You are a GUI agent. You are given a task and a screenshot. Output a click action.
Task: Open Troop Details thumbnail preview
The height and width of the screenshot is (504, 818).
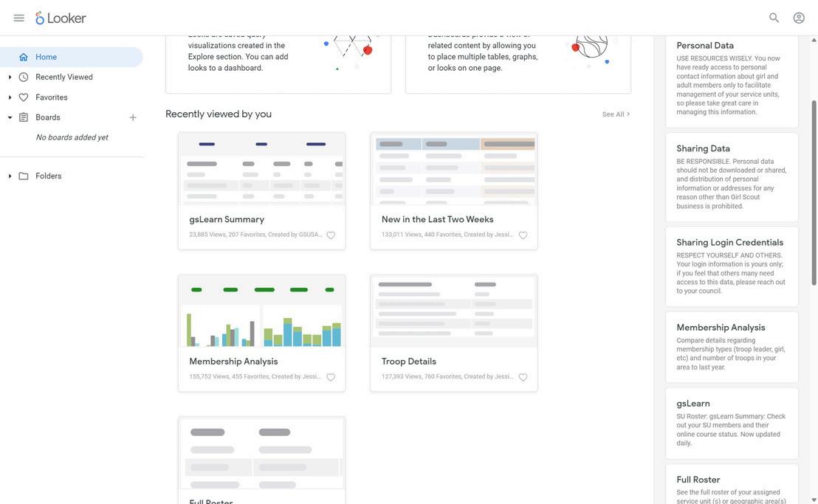pyautogui.click(x=454, y=311)
